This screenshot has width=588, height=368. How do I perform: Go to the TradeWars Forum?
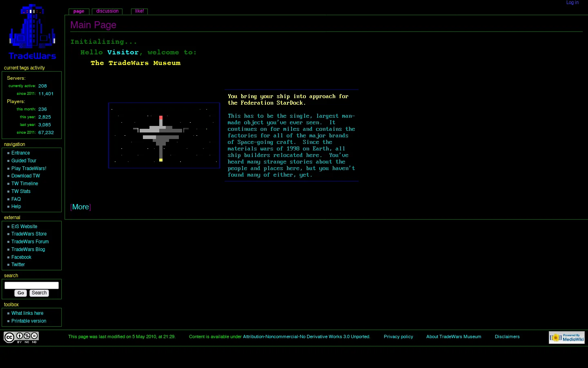(30, 242)
